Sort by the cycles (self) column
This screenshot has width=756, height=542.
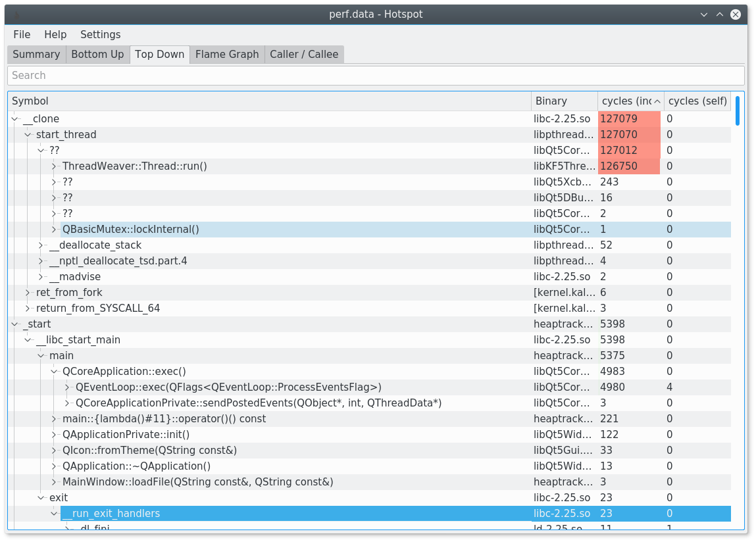click(x=697, y=101)
